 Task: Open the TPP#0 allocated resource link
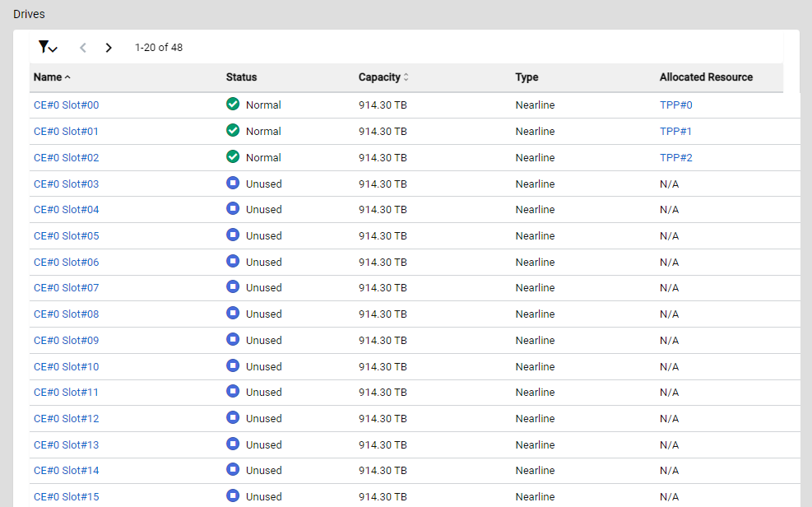coord(675,105)
